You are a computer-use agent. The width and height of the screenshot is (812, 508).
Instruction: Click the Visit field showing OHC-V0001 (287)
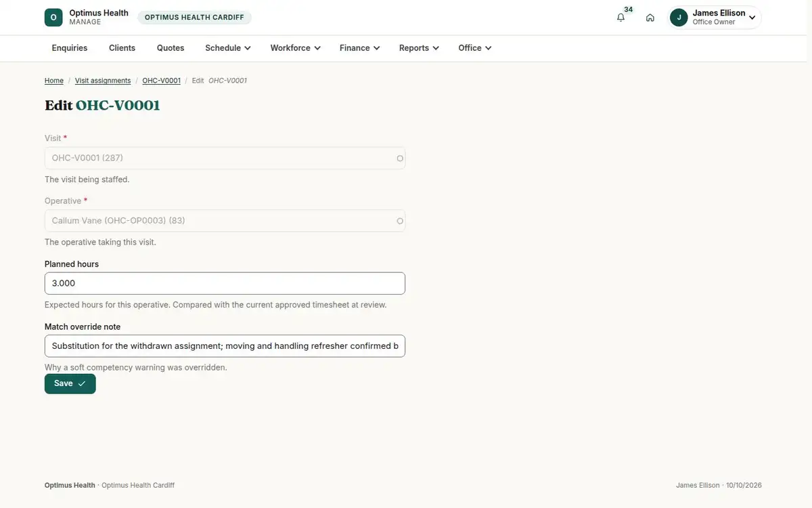[x=225, y=158]
